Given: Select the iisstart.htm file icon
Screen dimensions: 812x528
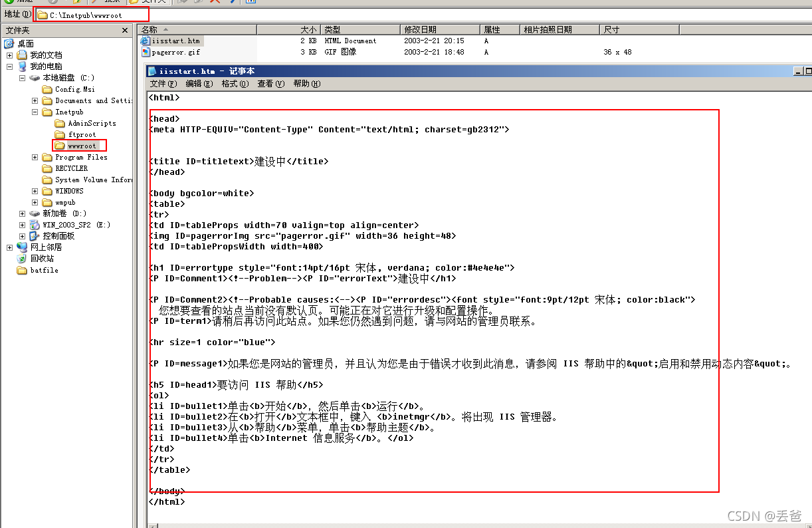Looking at the screenshot, I should pyautogui.click(x=146, y=41).
